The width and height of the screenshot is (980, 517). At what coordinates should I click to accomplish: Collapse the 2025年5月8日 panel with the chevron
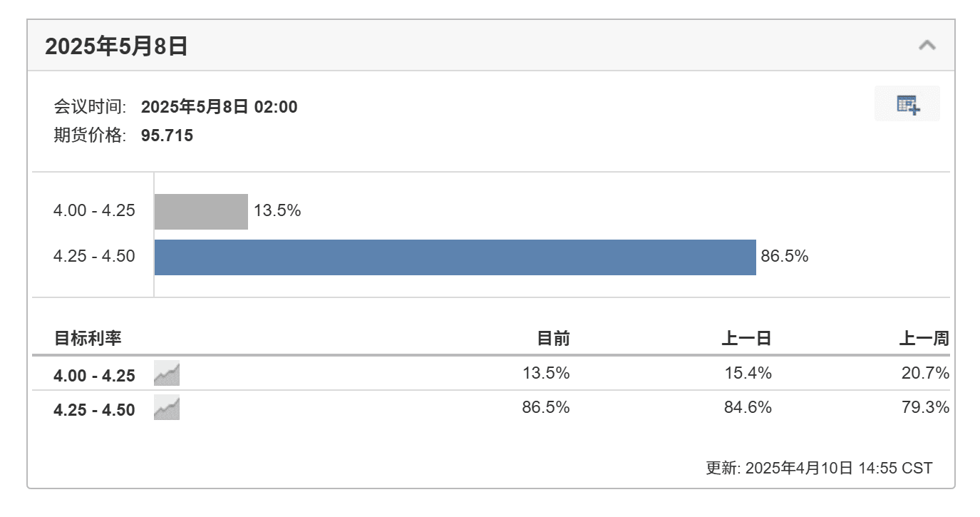[927, 46]
